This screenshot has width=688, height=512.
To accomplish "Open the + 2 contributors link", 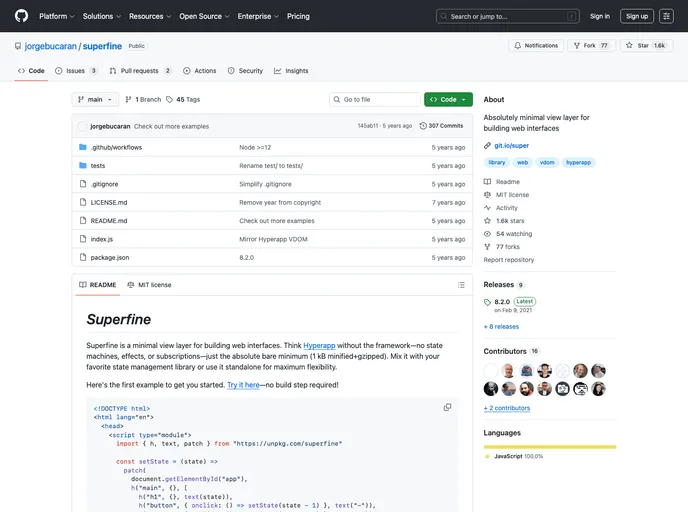I will (x=507, y=408).
